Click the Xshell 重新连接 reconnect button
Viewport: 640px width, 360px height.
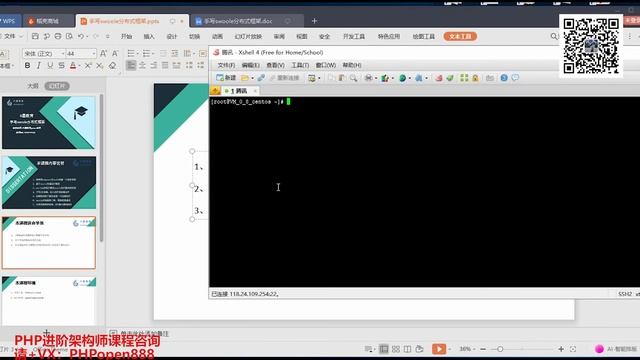pyautogui.click(x=284, y=78)
